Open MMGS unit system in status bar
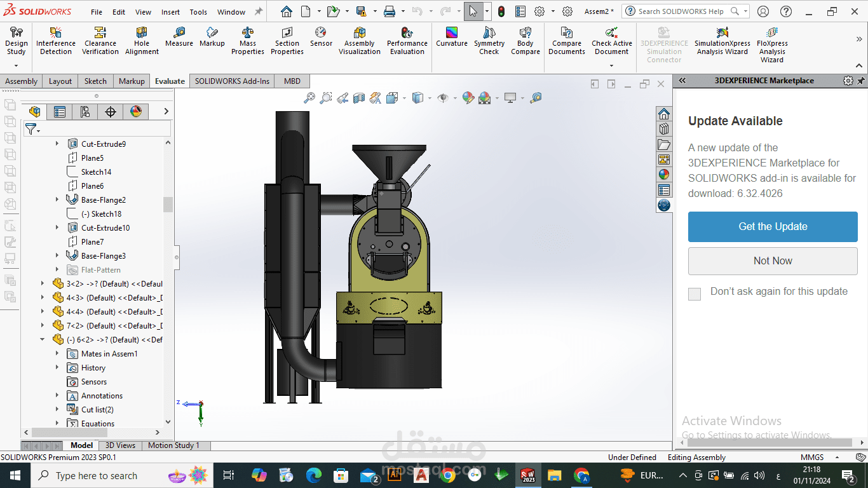Viewport: 868px width, 488px height. 812,457
